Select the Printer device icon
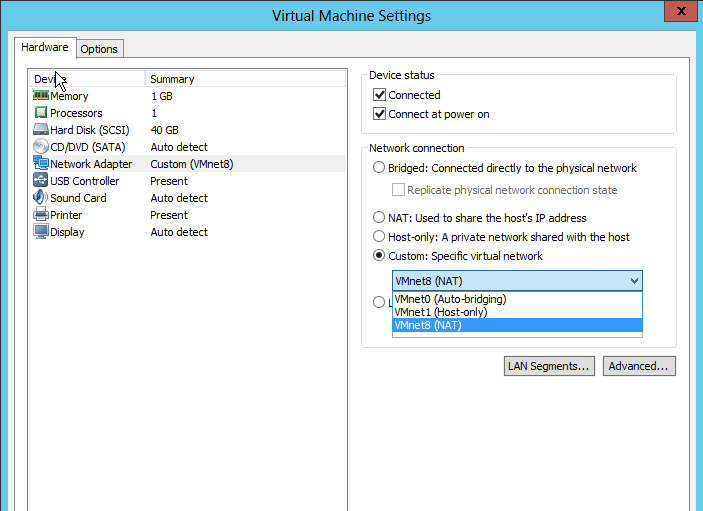 (41, 215)
